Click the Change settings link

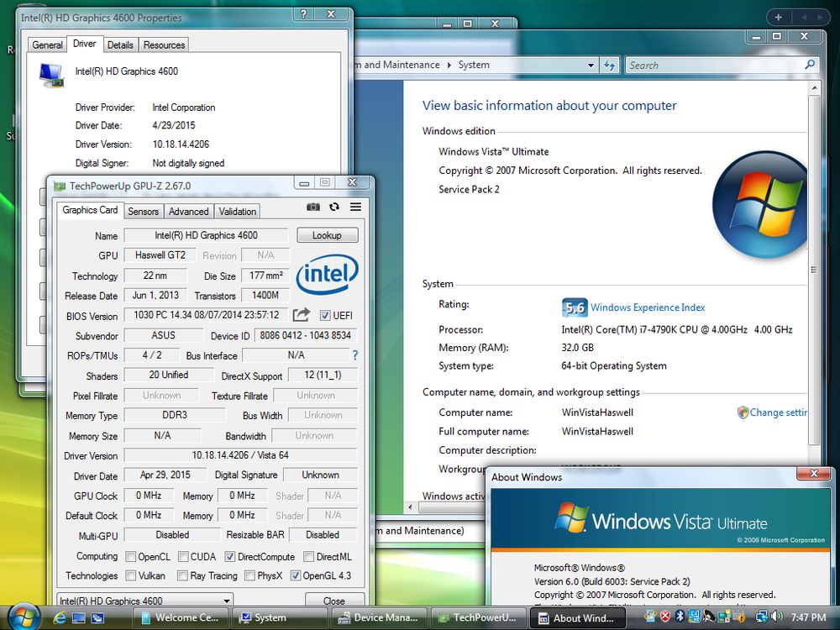coord(778,412)
